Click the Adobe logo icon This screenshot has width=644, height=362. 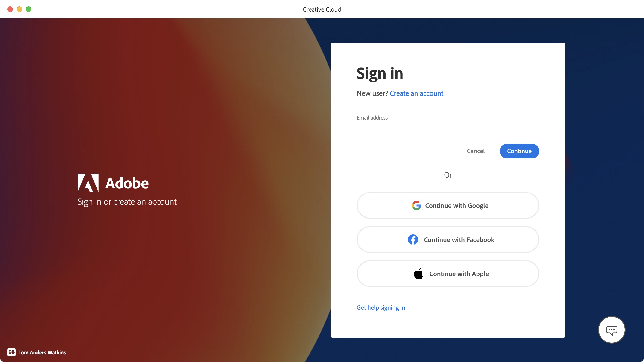[x=88, y=182]
